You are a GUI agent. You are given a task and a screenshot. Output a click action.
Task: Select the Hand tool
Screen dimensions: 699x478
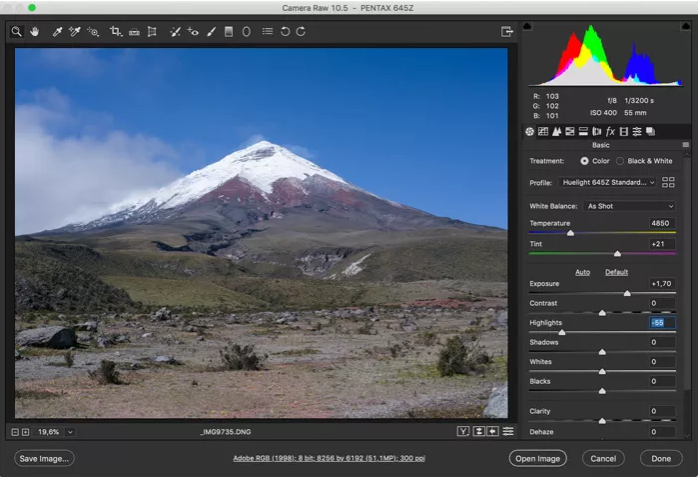click(34, 32)
